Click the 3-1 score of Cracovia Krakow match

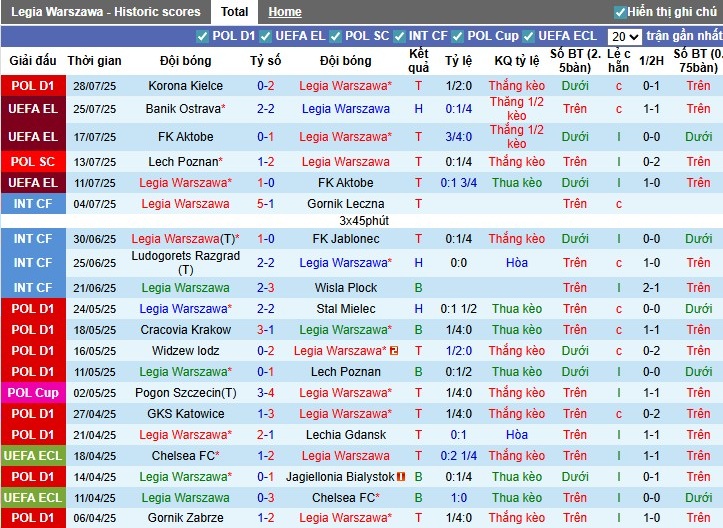266,330
